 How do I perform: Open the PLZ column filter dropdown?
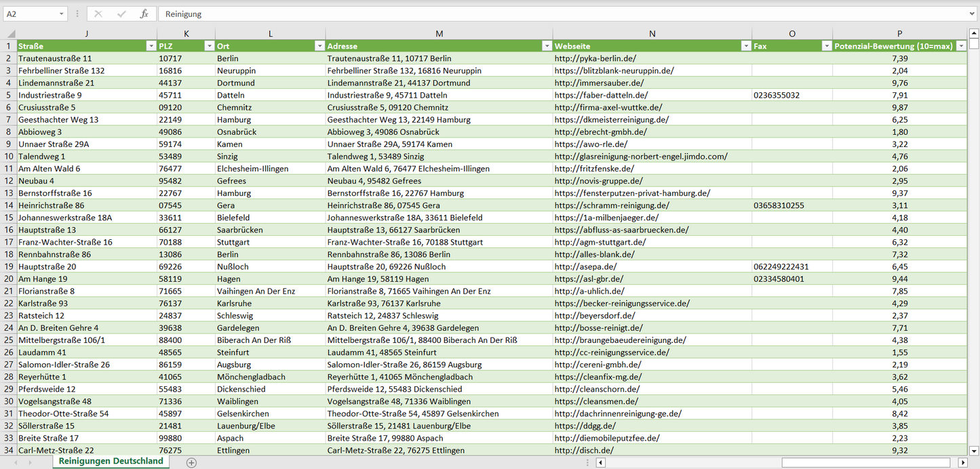click(x=208, y=46)
